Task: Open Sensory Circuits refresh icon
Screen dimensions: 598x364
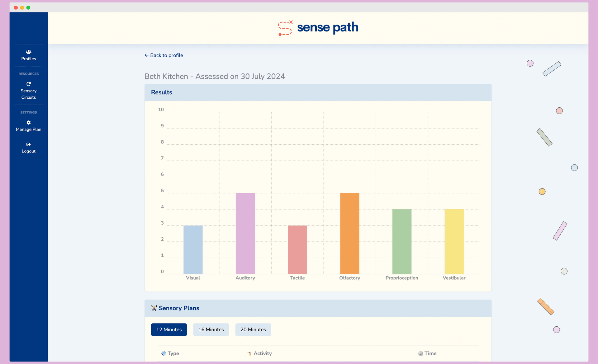Action: click(x=28, y=84)
